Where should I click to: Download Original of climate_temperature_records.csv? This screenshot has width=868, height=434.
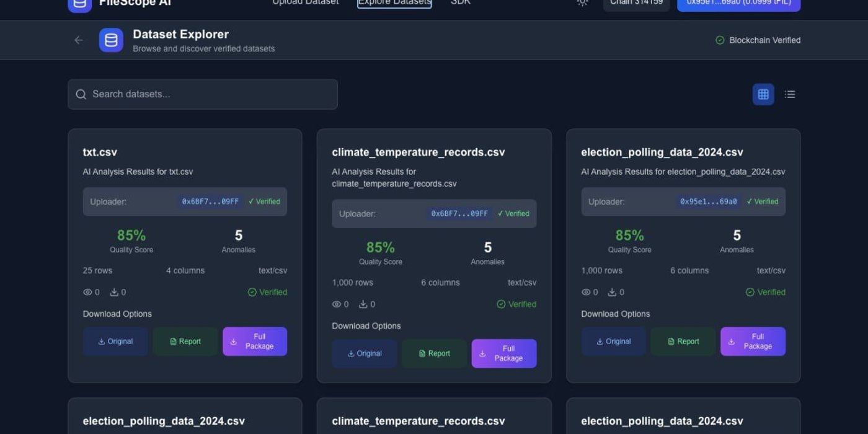coord(365,353)
